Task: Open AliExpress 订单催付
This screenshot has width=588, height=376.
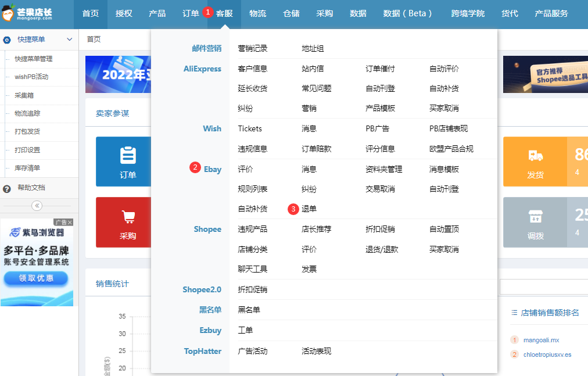Action: tap(380, 69)
